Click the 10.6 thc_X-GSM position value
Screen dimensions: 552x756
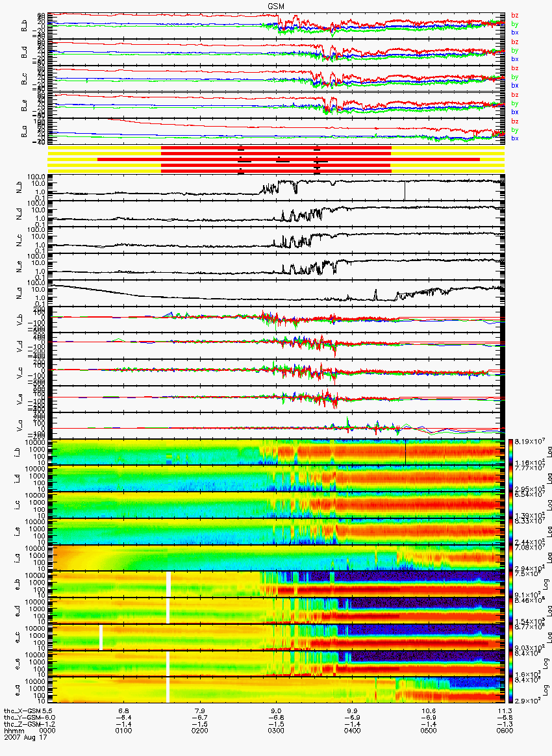coord(428,711)
